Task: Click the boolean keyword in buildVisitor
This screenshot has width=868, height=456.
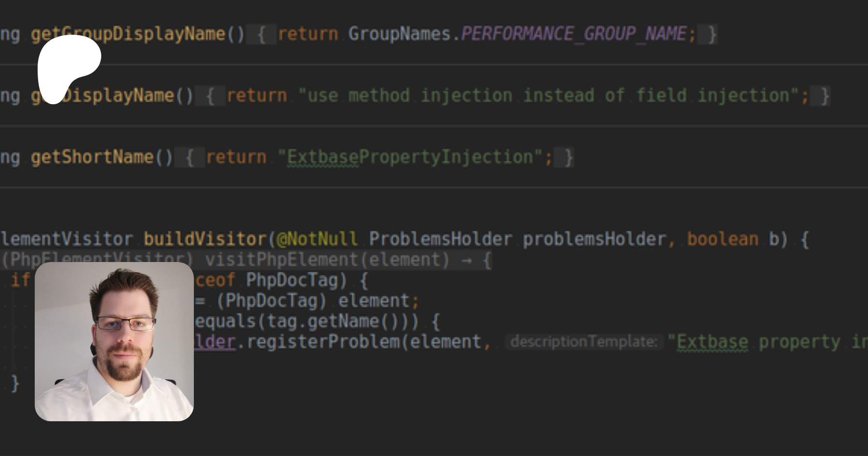Action: tap(722, 239)
